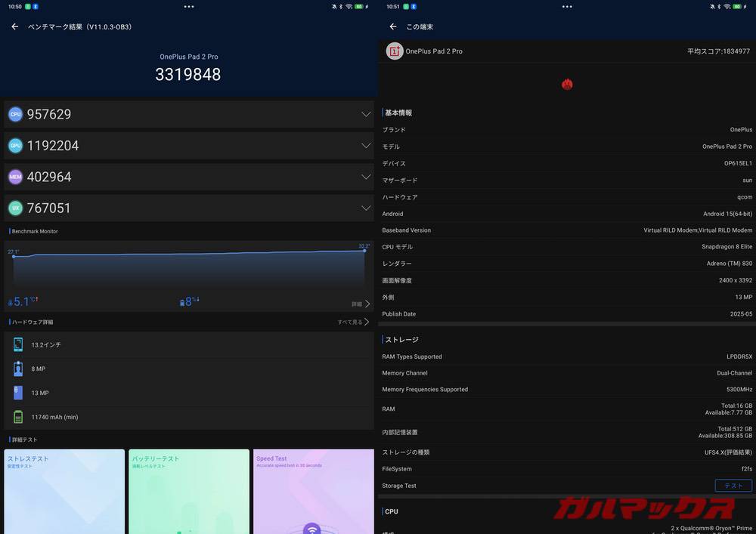Expand the CPU score 957629 details

[x=367, y=114]
